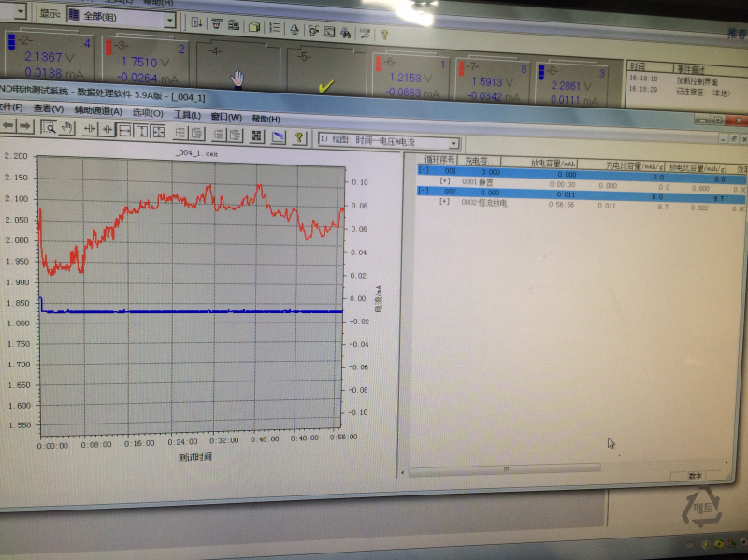Collapse cycle 002 row with [-]

pyautogui.click(x=424, y=190)
